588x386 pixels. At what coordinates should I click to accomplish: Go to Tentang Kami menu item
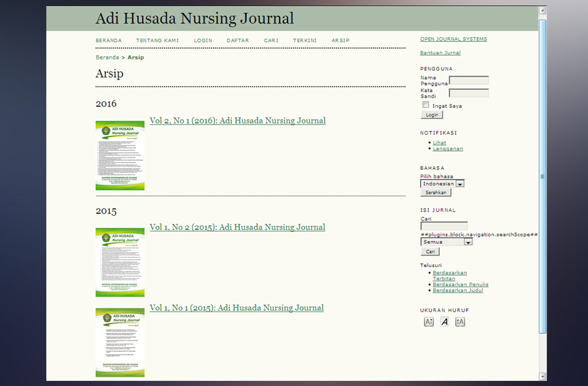[157, 40]
